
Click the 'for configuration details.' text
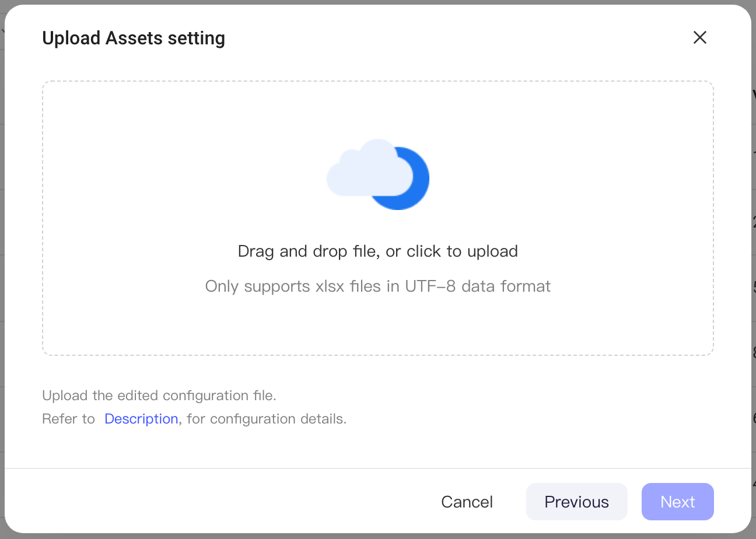coord(267,419)
